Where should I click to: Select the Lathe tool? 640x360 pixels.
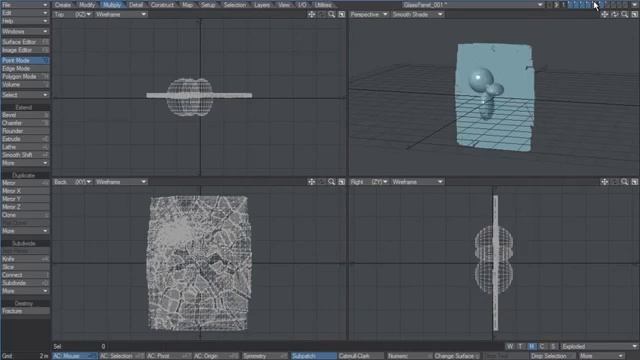tap(25, 147)
